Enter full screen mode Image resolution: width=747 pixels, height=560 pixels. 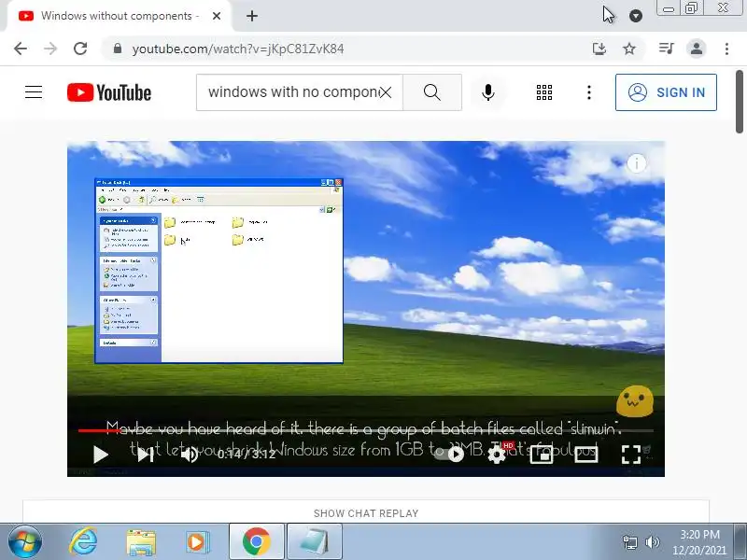click(631, 455)
